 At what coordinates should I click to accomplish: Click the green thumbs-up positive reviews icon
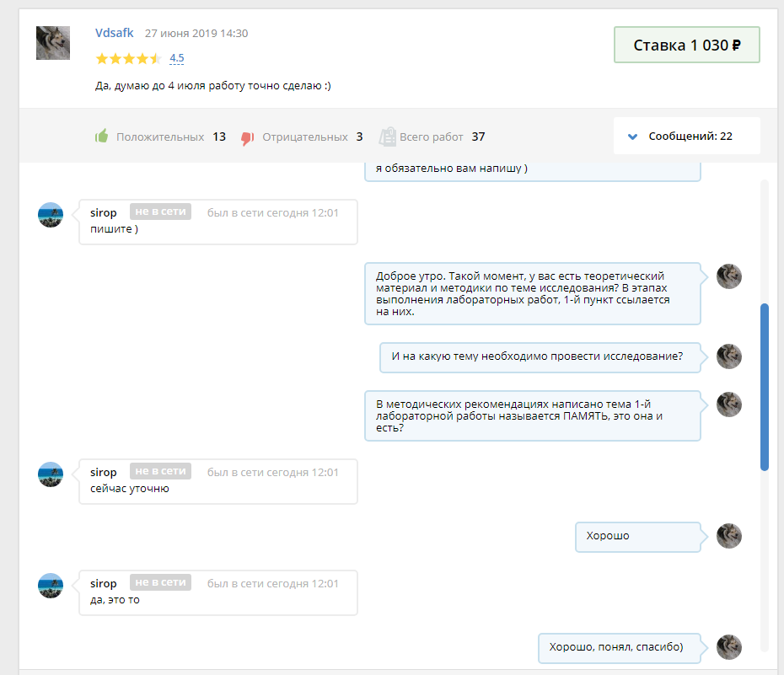point(102,137)
